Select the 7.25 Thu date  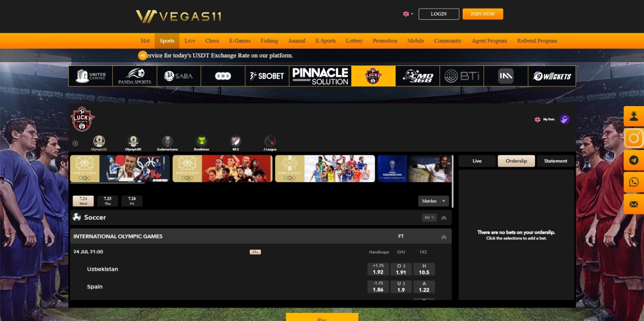(x=107, y=201)
